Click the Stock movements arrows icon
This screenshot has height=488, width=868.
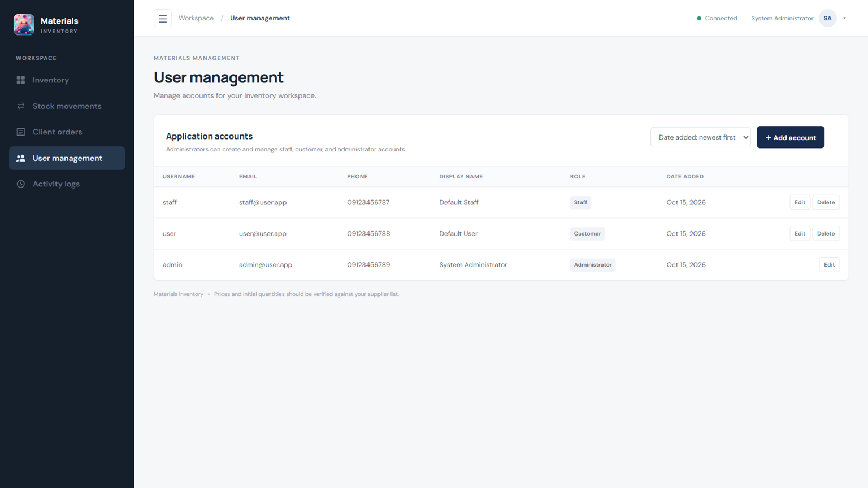coord(21,106)
